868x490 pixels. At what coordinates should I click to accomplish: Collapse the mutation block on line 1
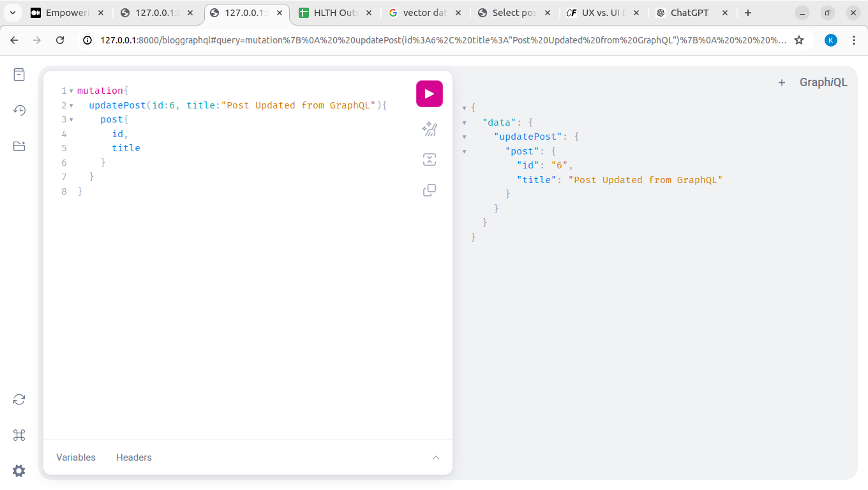(71, 91)
